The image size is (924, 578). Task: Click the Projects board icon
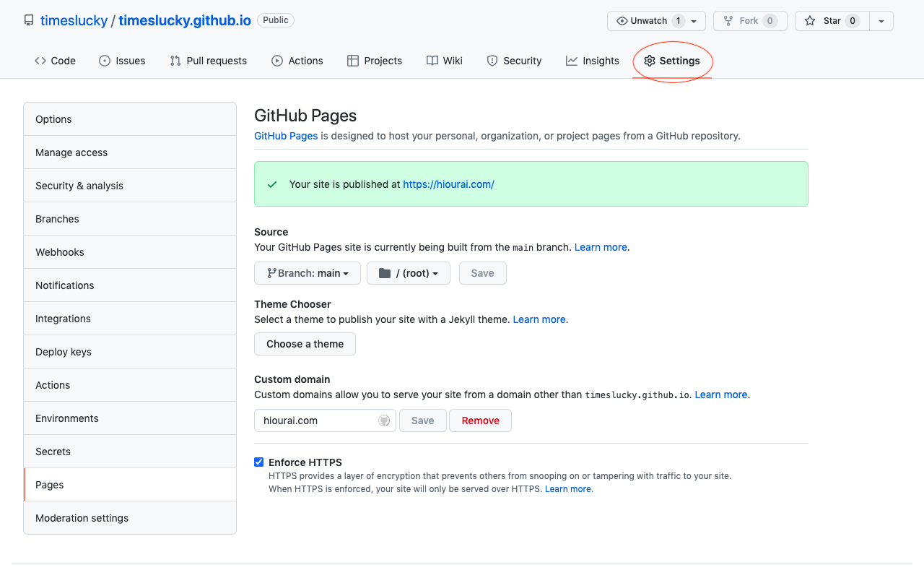pyautogui.click(x=353, y=61)
